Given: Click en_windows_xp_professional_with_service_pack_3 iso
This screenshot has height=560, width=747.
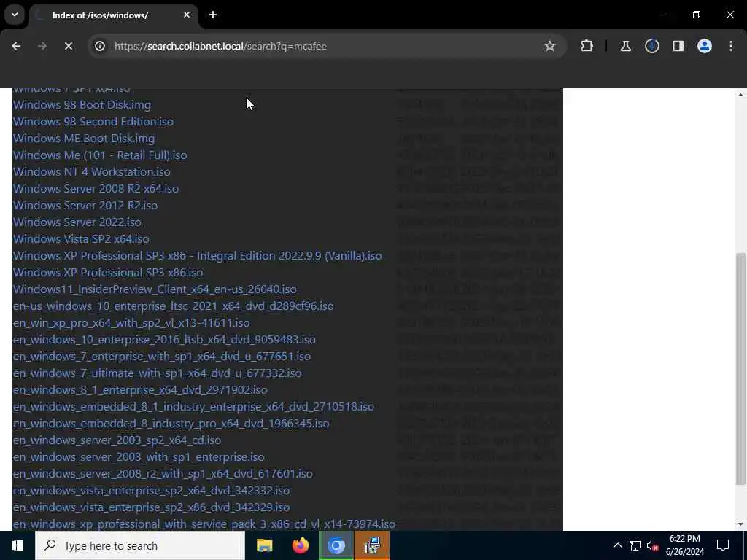Looking at the screenshot, I should (x=204, y=524).
